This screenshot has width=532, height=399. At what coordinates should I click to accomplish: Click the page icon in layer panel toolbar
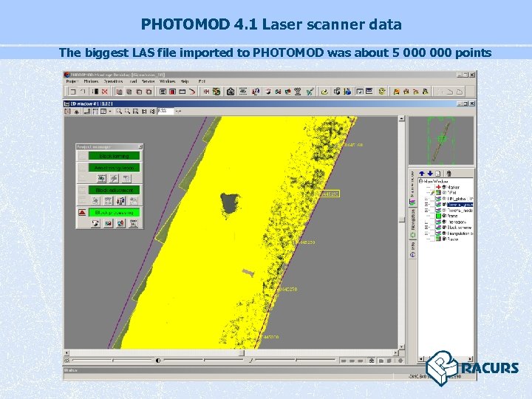[x=438, y=174]
